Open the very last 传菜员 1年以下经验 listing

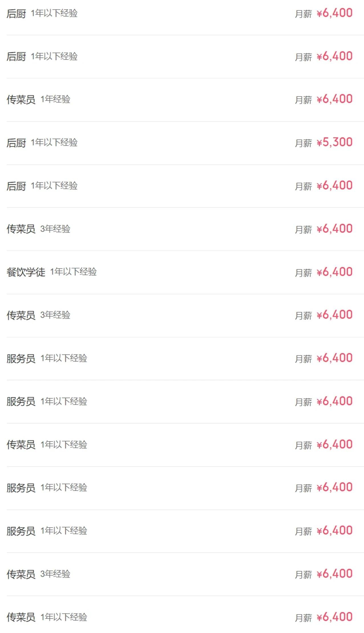[21, 617]
